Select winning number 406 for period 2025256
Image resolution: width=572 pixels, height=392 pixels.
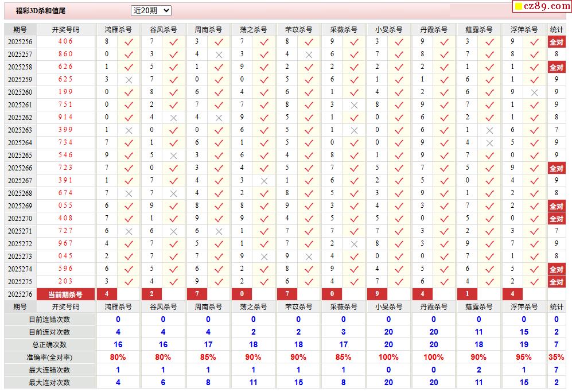65,41
